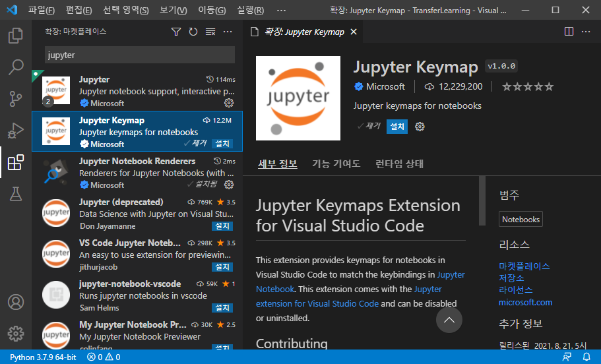This screenshot has width=601, height=364.
Task: Open the Notebooks category tag
Action: [521, 219]
